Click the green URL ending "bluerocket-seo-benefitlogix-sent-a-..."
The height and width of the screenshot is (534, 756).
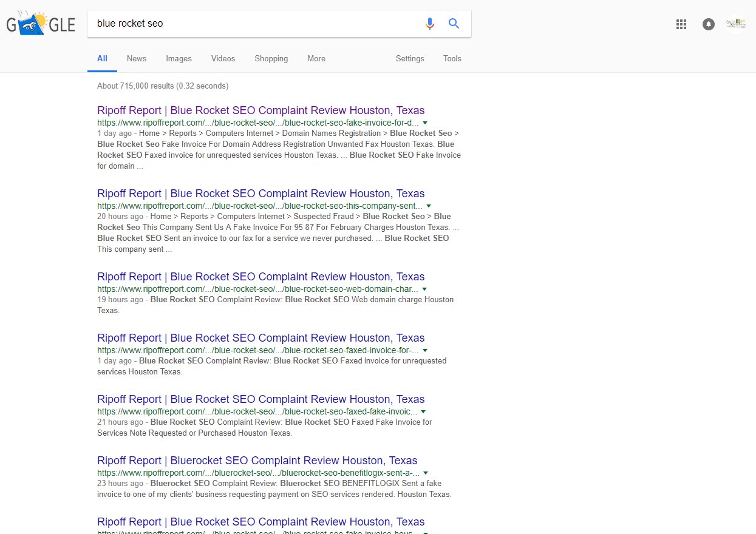click(258, 473)
